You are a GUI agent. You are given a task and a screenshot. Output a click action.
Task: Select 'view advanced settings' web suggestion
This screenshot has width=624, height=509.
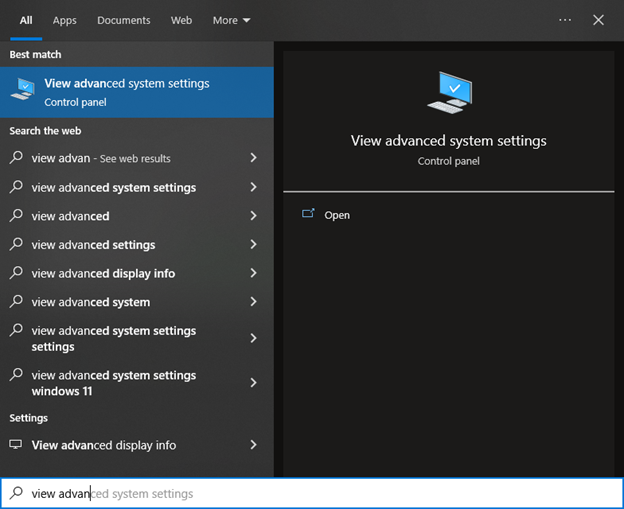[x=137, y=245]
